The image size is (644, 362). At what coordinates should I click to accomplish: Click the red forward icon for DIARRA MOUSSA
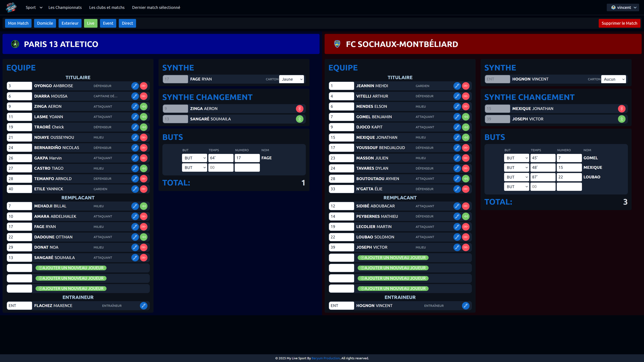(x=143, y=96)
